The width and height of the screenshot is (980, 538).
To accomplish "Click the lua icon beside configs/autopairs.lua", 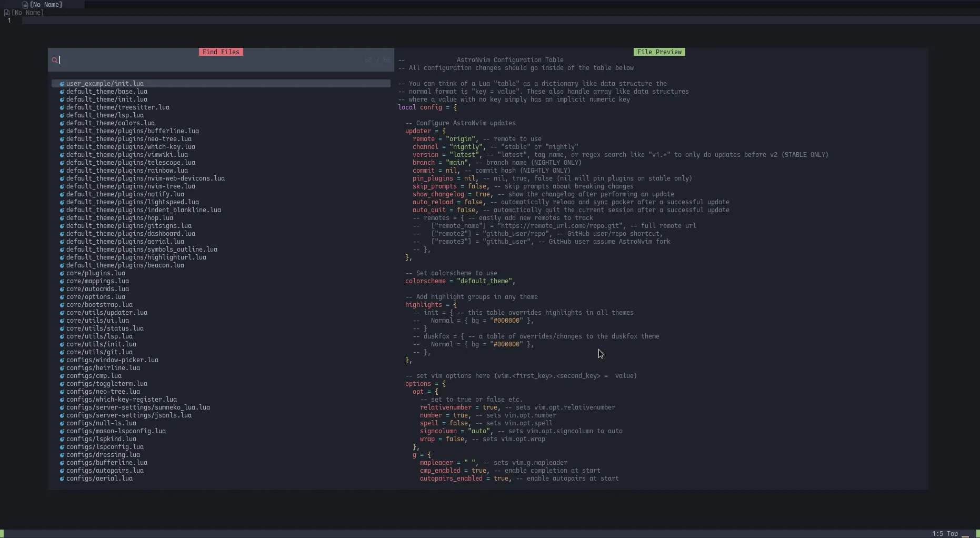I will (x=62, y=471).
